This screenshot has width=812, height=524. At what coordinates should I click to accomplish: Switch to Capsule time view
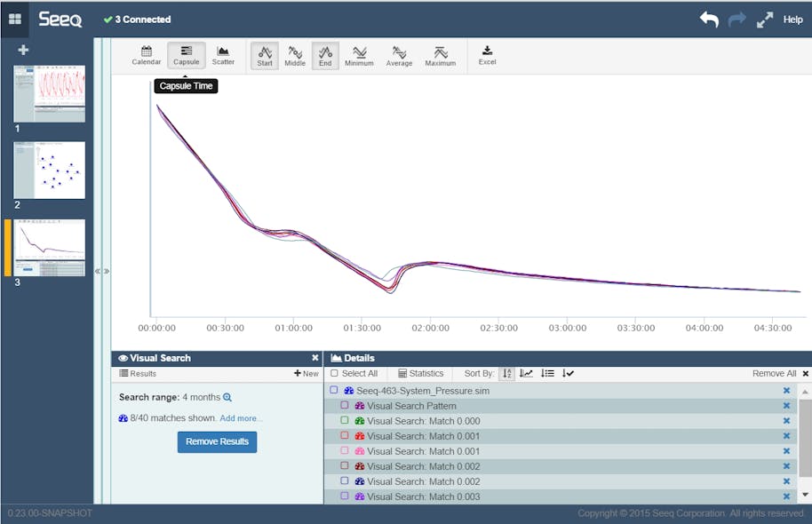tap(187, 55)
